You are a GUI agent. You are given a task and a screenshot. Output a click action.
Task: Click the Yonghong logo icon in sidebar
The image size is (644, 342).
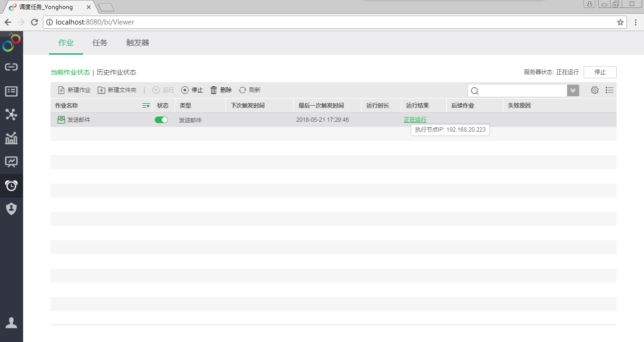(x=11, y=43)
